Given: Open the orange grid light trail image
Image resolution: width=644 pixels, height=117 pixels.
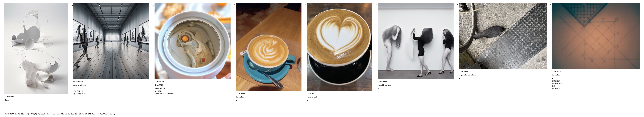Looking at the screenshot, I should coord(595,36).
